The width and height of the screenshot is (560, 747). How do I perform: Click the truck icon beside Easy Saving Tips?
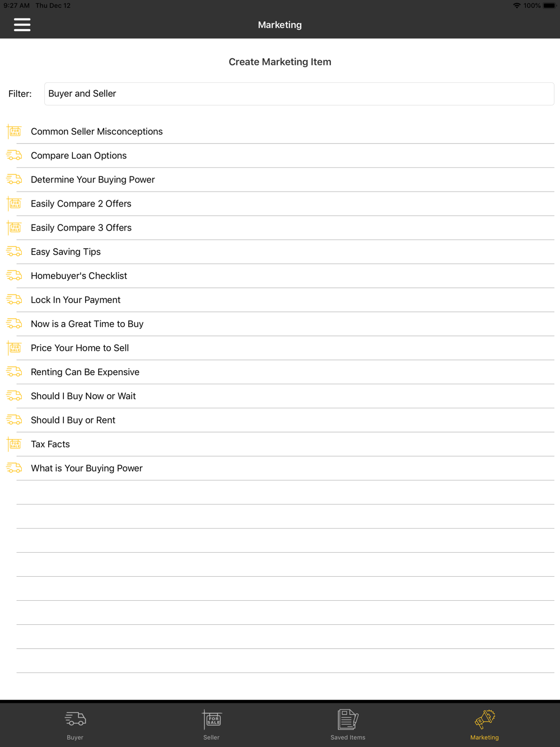click(x=14, y=251)
